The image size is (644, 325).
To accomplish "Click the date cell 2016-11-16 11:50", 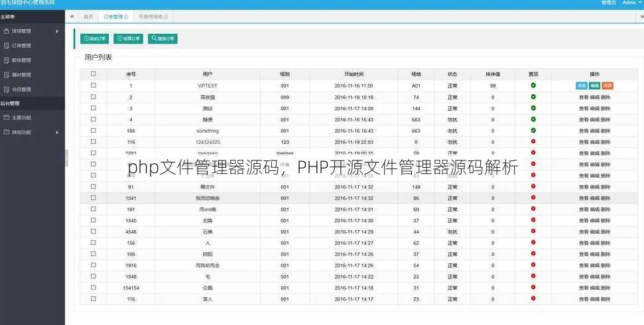I will [x=354, y=86].
